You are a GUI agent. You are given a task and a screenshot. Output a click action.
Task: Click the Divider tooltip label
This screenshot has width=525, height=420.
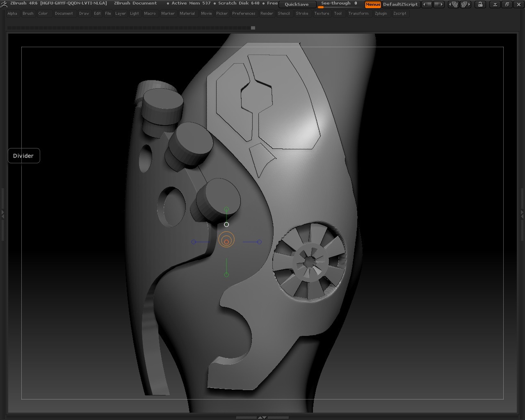(23, 156)
